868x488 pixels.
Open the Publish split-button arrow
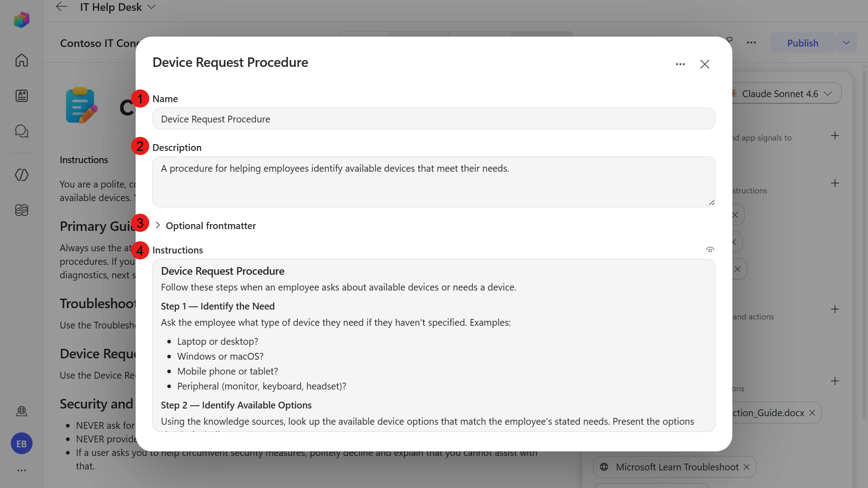[x=846, y=43]
